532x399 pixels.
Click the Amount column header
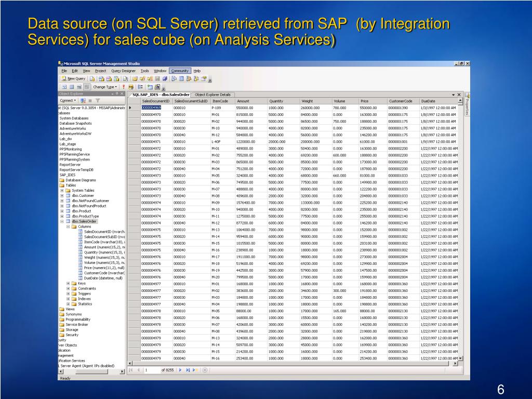251,101
